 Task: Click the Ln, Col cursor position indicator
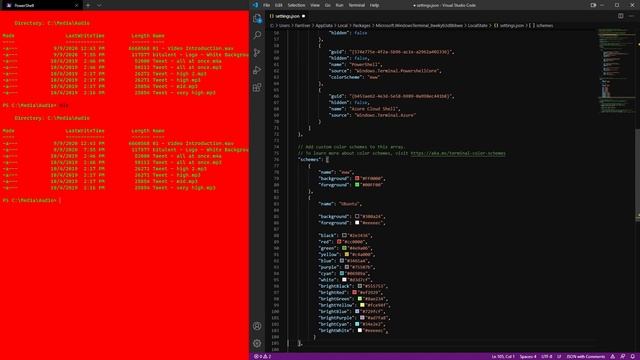pyautogui.click(x=503, y=356)
